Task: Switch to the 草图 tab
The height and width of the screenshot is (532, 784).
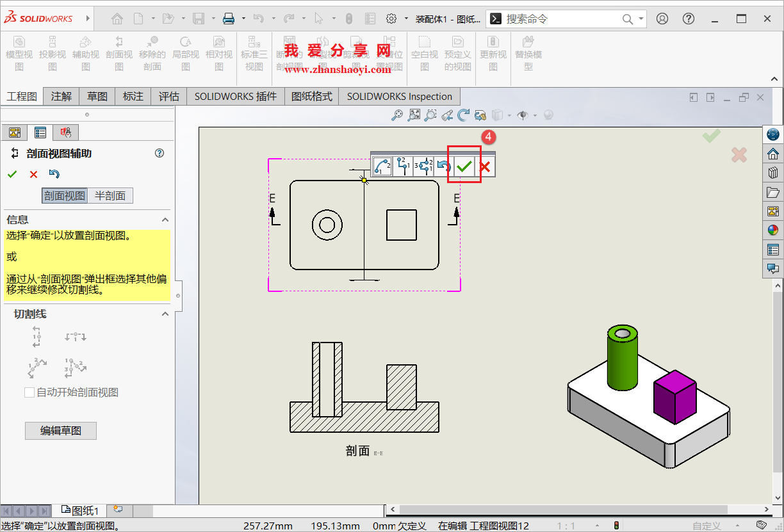Action: point(97,97)
